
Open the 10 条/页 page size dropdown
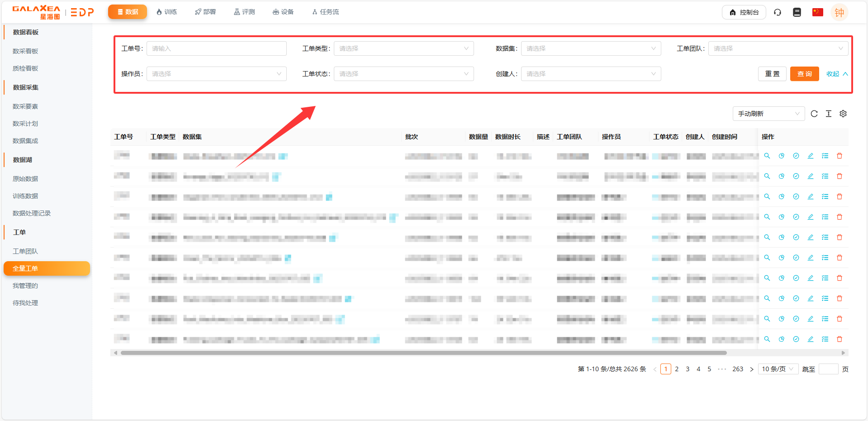tap(778, 369)
